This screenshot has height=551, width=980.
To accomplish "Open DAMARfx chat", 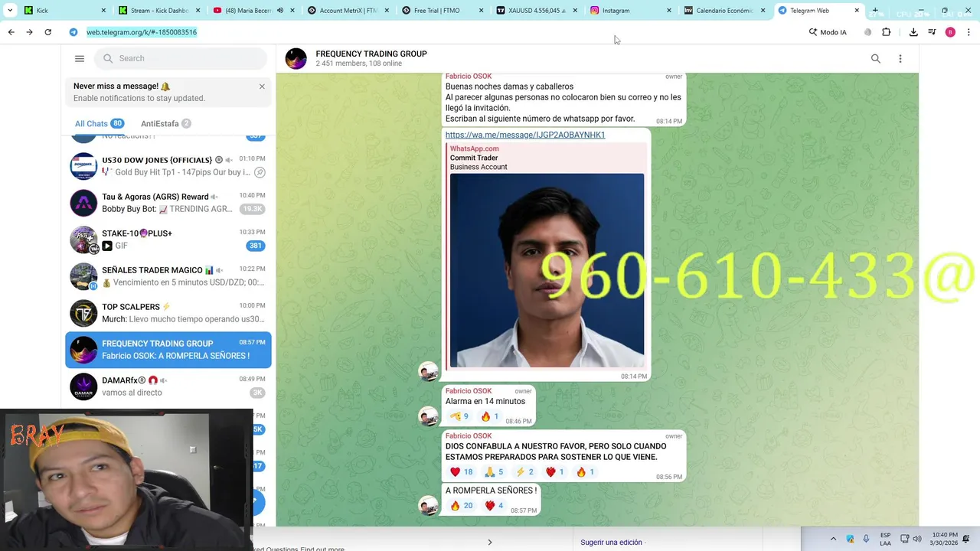I will pos(168,386).
